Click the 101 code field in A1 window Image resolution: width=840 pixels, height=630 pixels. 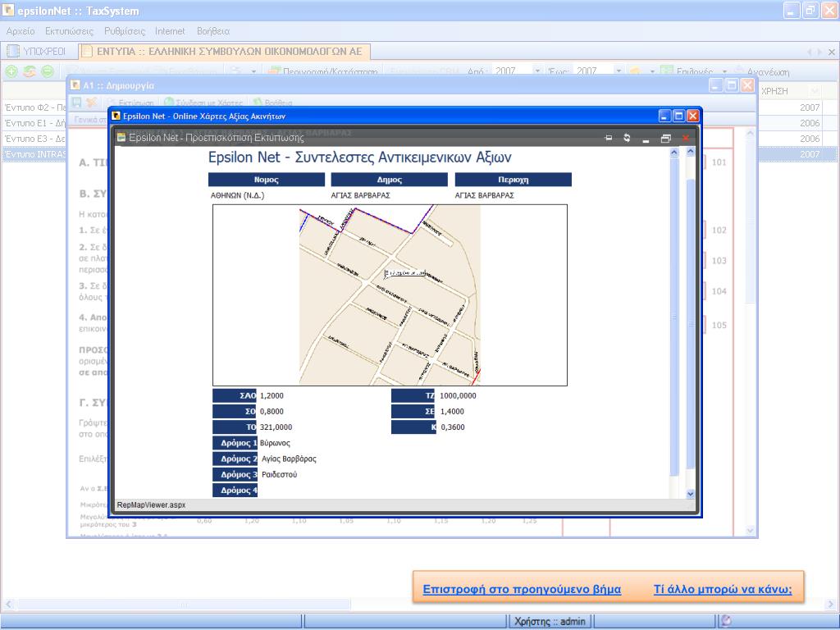[x=719, y=162]
